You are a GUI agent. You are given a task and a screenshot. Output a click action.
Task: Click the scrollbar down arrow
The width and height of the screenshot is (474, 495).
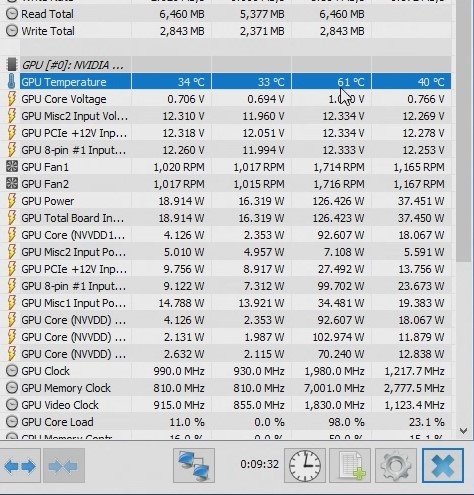[463, 430]
